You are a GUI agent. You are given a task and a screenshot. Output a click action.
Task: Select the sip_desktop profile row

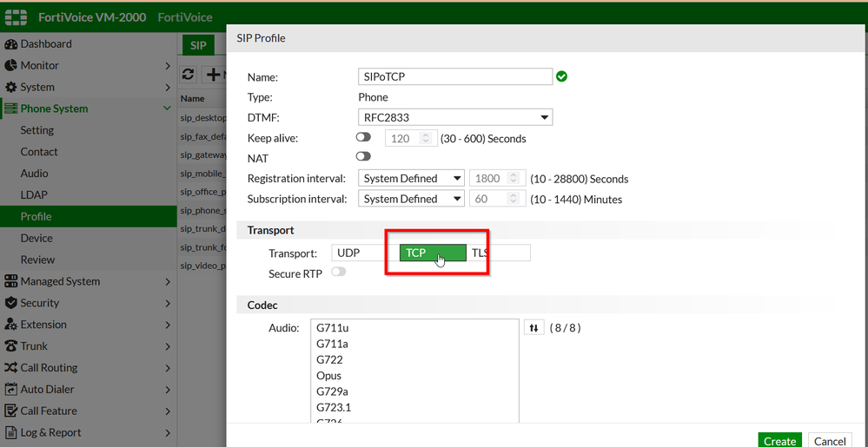(202, 118)
